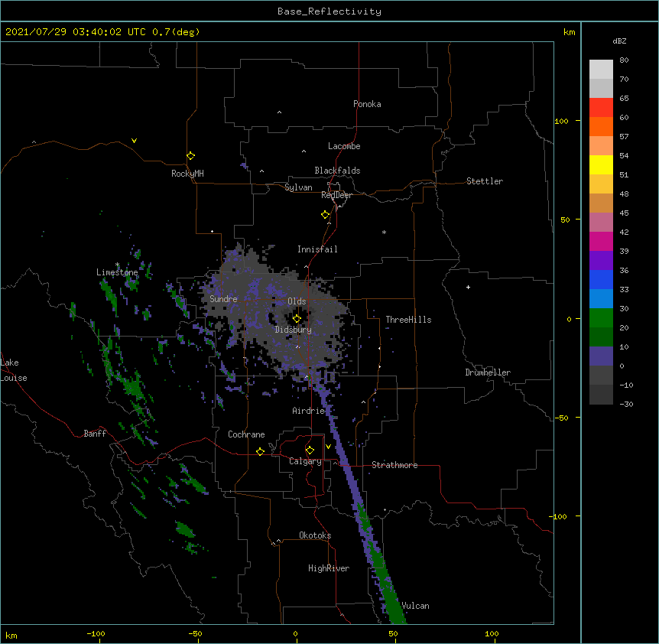The width and height of the screenshot is (659, 644).
Task: Click the RockyMH town label
Action: click(187, 174)
